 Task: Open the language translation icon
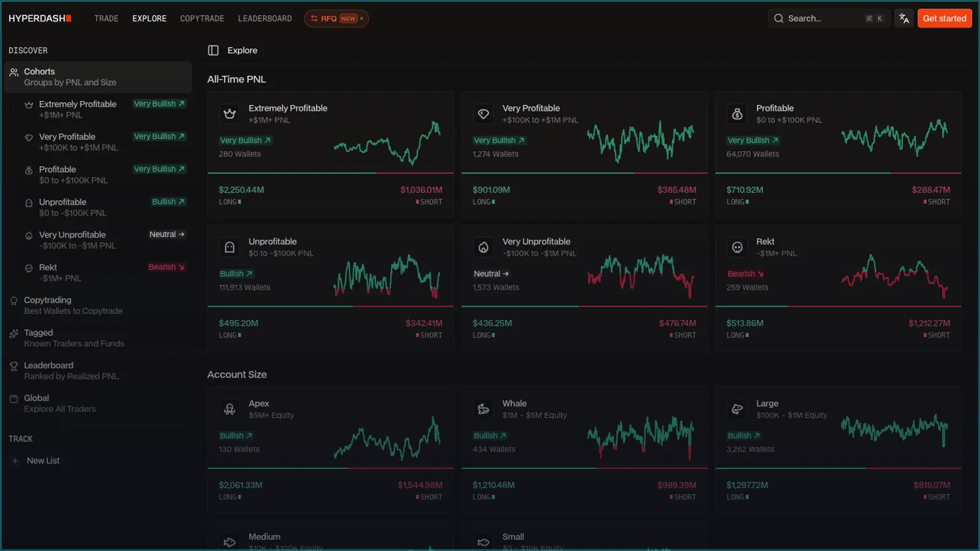(x=904, y=18)
